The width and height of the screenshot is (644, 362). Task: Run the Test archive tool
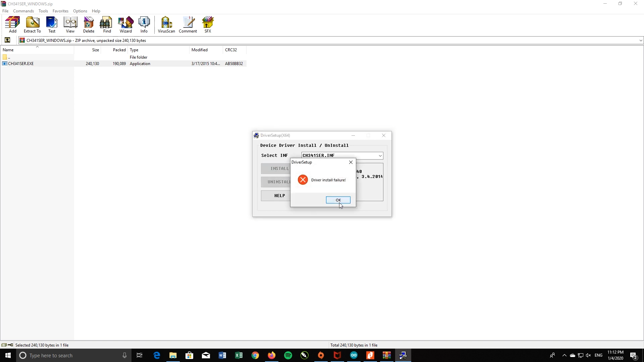[52, 24]
